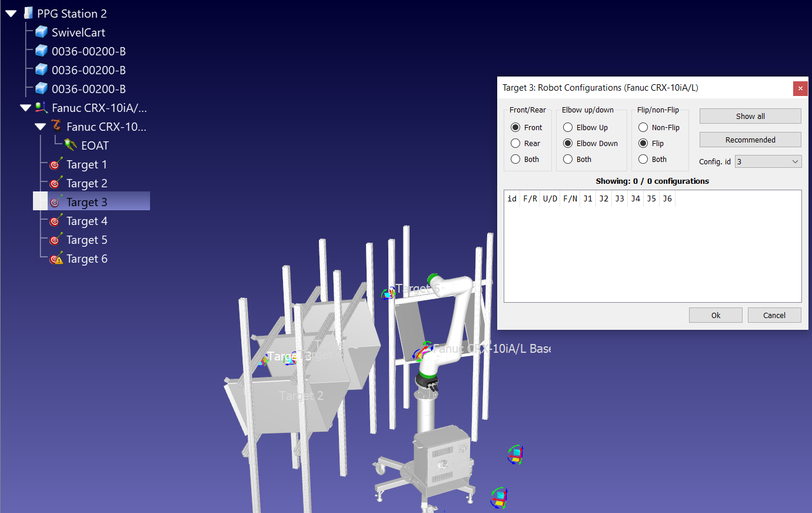This screenshot has width=812, height=513.
Task: Choose the Elbow Up option
Action: 568,127
